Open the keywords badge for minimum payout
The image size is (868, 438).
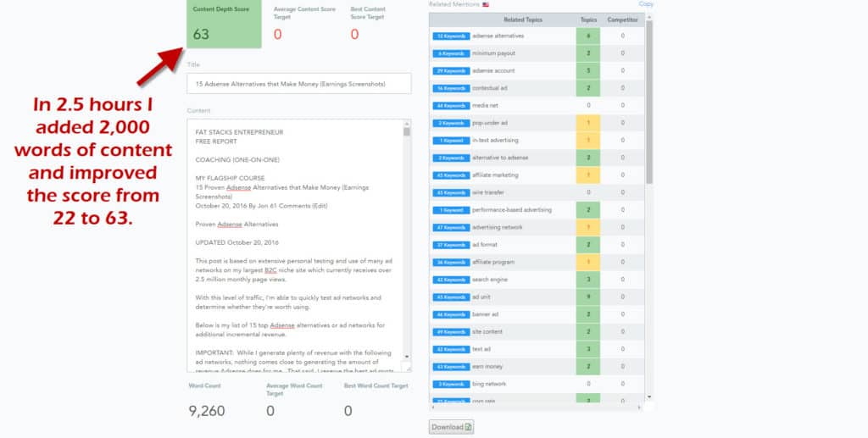(450, 53)
